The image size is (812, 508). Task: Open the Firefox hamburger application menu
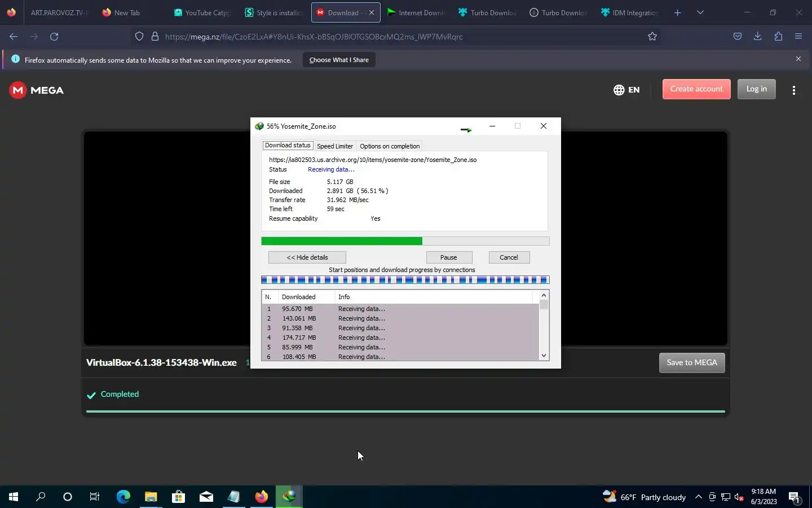pyautogui.click(x=798, y=37)
